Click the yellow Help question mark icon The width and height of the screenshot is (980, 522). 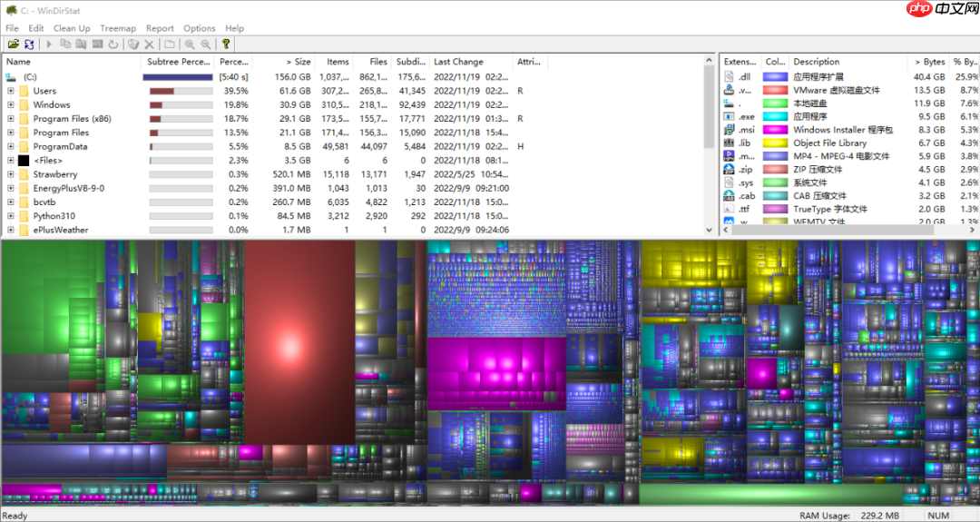(x=226, y=44)
